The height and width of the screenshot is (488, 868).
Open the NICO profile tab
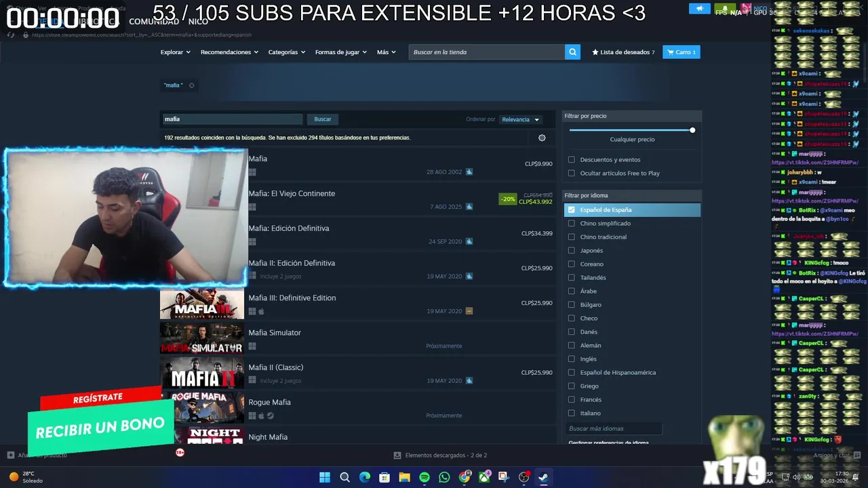[198, 22]
